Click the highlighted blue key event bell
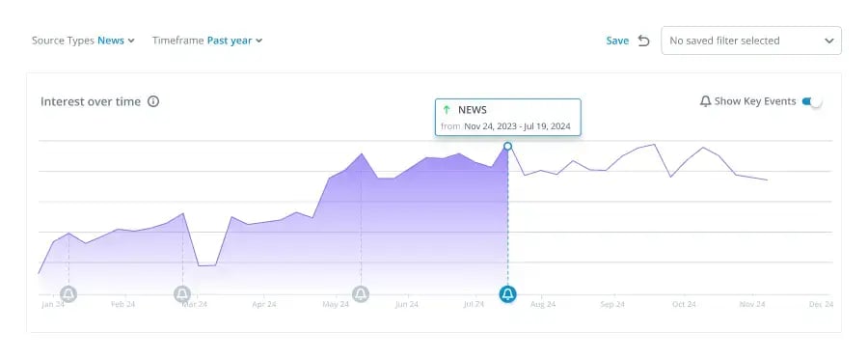Screen dimensions: 868x359 coord(507,294)
